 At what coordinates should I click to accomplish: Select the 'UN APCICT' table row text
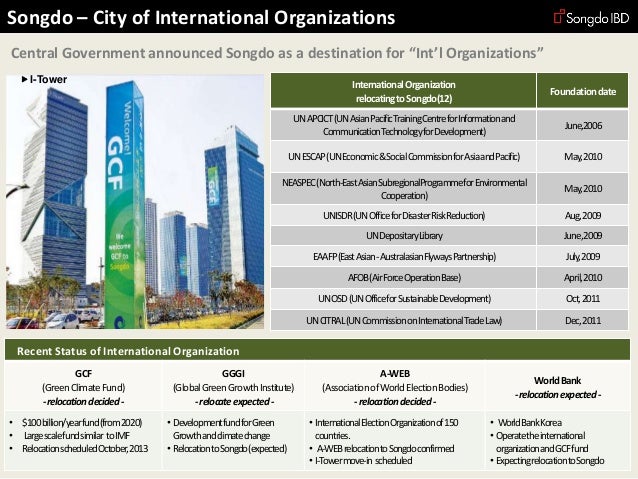tap(404, 125)
